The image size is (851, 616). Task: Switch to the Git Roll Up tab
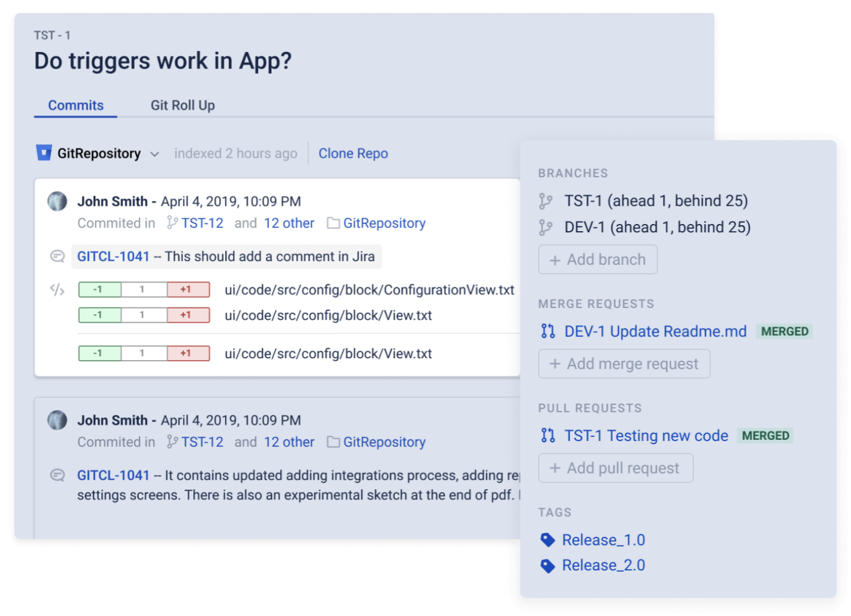[x=183, y=105]
